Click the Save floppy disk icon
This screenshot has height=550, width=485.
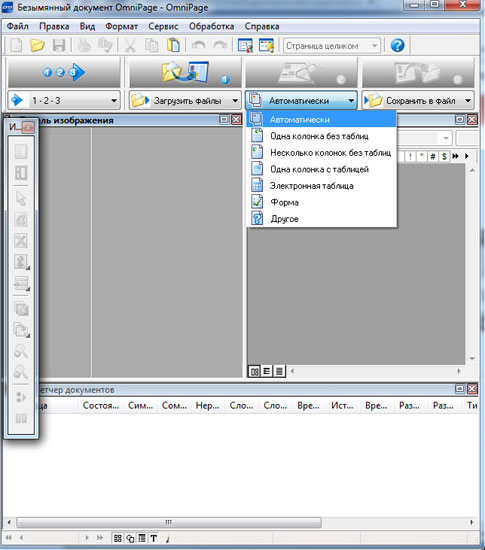(x=59, y=46)
